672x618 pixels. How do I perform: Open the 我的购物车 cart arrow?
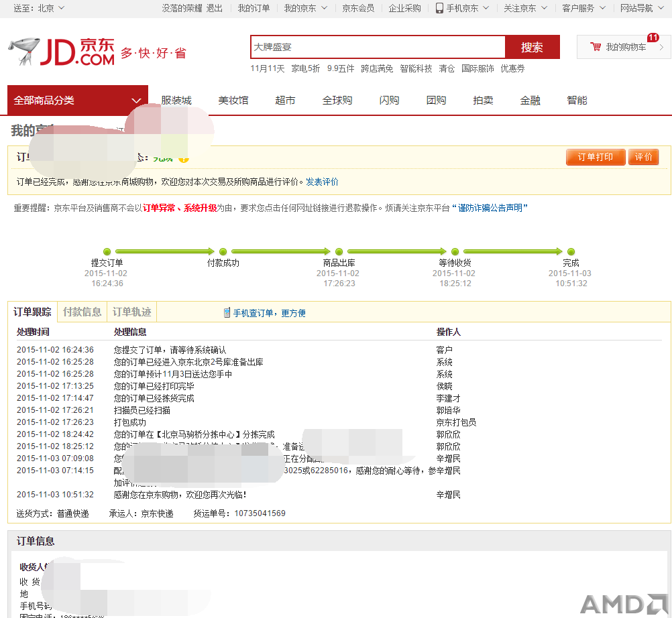(661, 47)
